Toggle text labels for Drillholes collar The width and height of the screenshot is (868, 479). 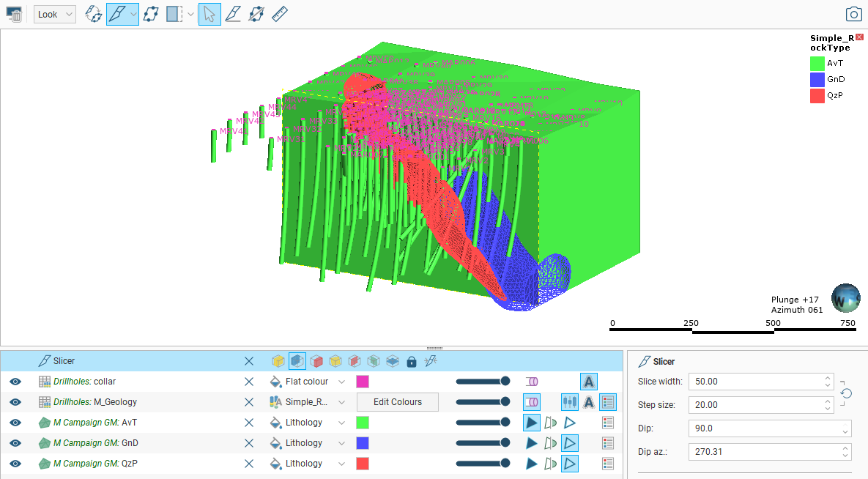tap(589, 382)
